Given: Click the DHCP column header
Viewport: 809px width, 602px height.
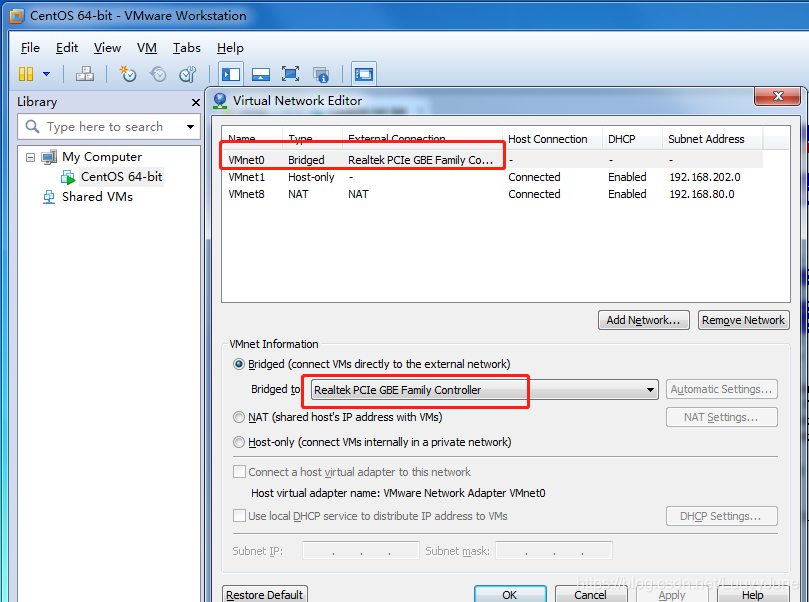Looking at the screenshot, I should click(x=632, y=139).
